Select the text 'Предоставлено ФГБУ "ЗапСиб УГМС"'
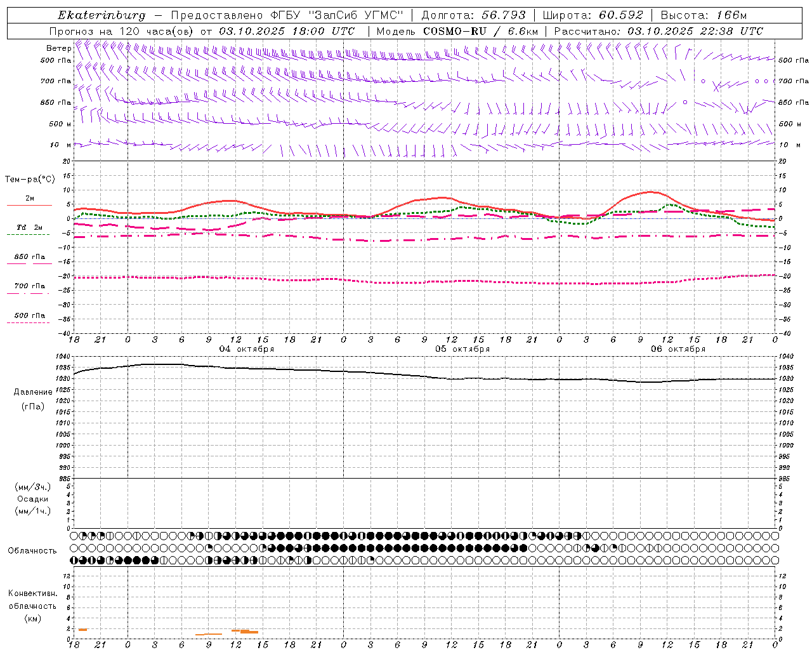The width and height of the screenshot is (812, 650). tap(287, 15)
